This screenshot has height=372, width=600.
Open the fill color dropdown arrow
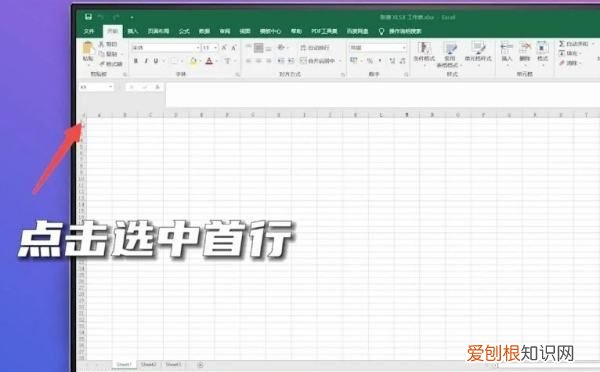coord(201,61)
